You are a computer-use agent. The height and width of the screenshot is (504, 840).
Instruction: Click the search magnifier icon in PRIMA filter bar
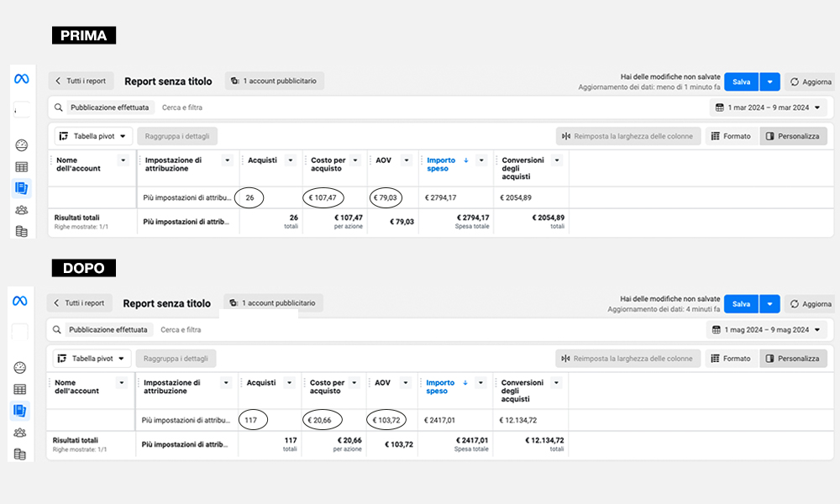coord(59,108)
